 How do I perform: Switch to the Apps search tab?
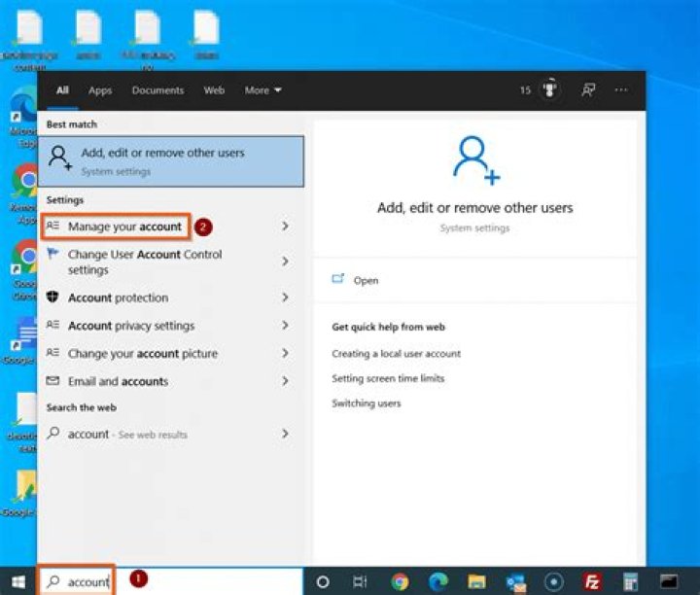pyautogui.click(x=100, y=90)
